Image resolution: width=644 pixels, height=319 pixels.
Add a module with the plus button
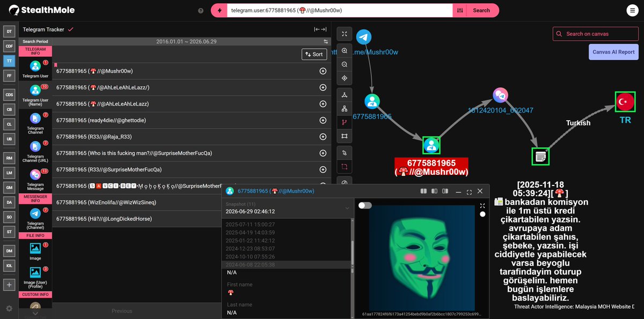pos(9,285)
